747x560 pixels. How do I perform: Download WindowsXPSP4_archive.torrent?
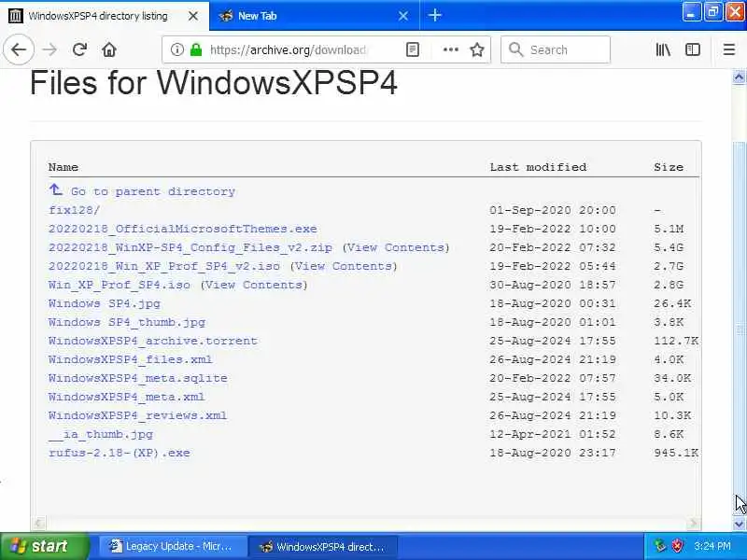coord(153,341)
